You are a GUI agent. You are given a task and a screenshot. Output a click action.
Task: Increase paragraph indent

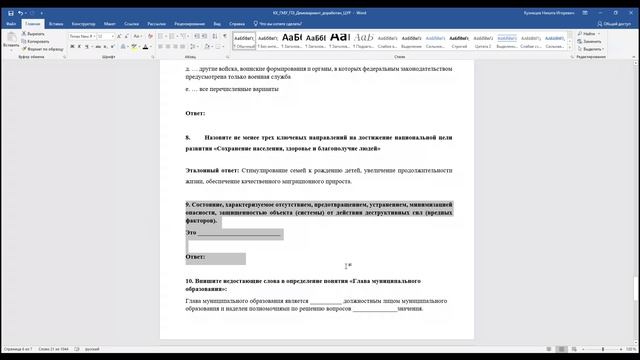(205, 36)
